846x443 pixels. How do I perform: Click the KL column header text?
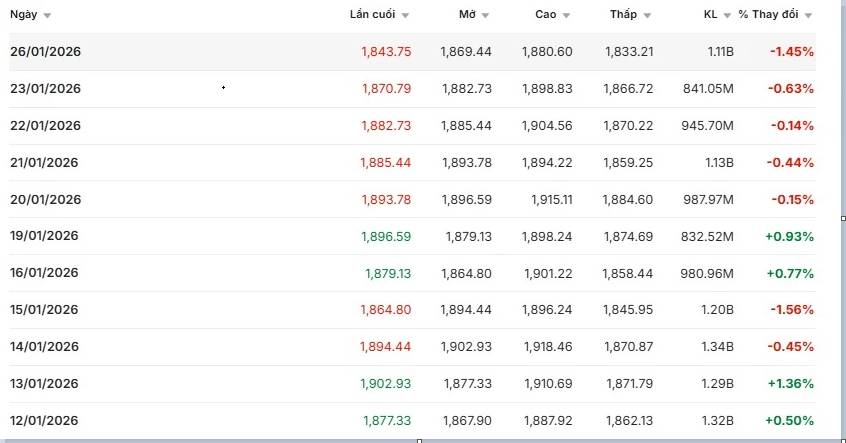click(710, 15)
